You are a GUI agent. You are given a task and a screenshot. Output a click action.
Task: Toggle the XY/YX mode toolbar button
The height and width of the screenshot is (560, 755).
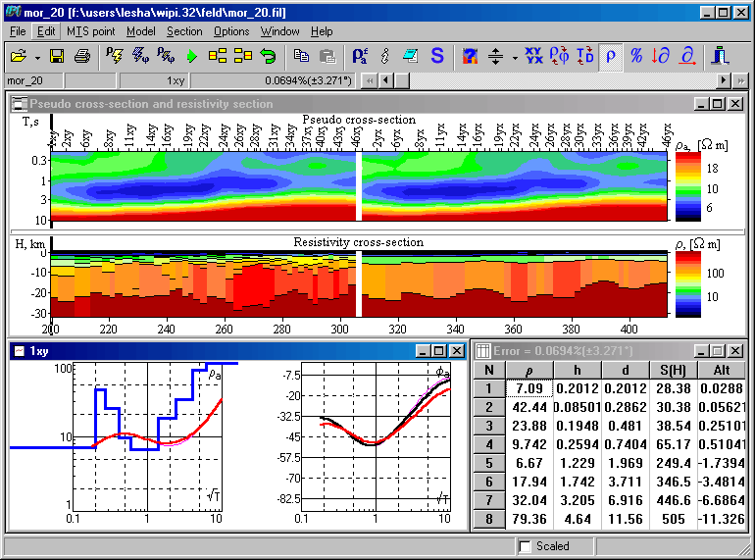534,56
